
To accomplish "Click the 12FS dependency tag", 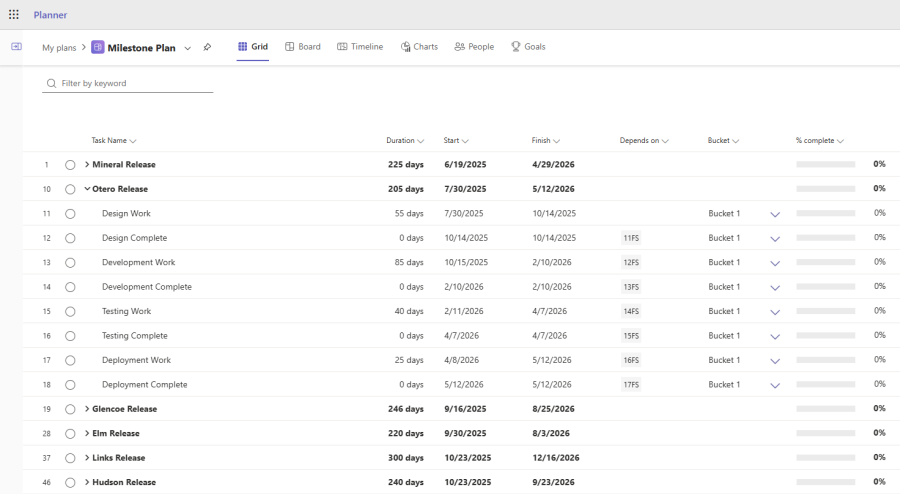I will pyautogui.click(x=631, y=263).
